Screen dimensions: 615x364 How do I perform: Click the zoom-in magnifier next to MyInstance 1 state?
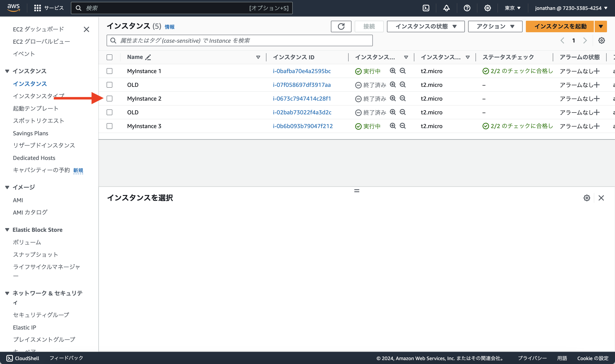393,71
